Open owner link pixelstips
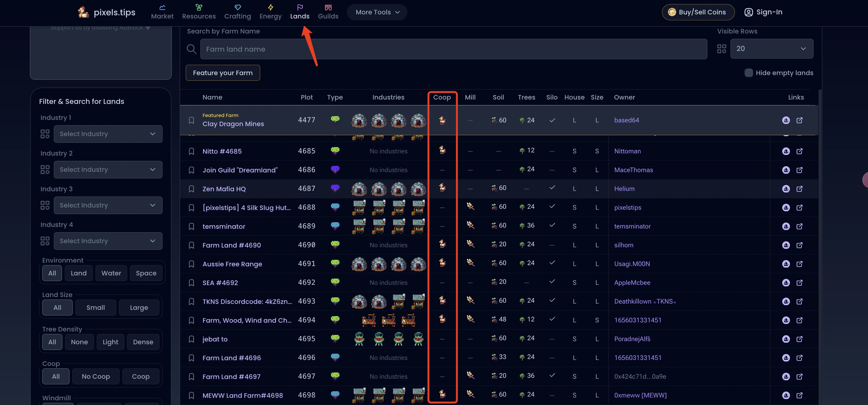Viewport: 868px width, 405px height. pos(628,208)
